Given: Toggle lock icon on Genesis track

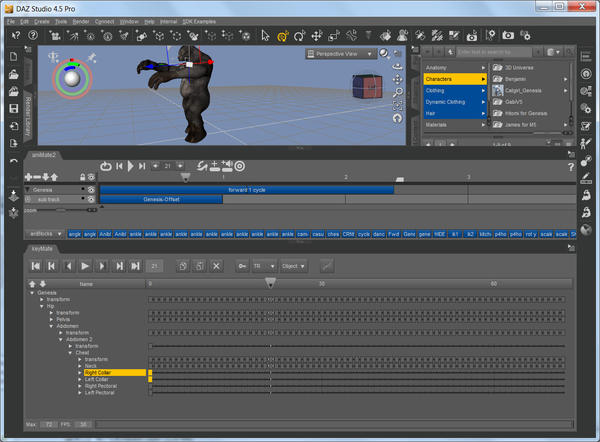Looking at the screenshot, I should (x=81, y=188).
